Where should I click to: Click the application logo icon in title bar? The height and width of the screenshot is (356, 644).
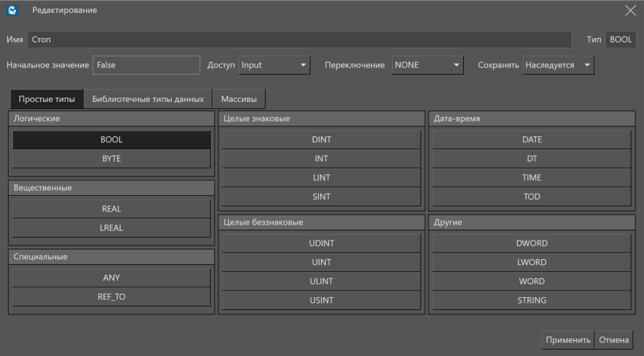[x=12, y=10]
